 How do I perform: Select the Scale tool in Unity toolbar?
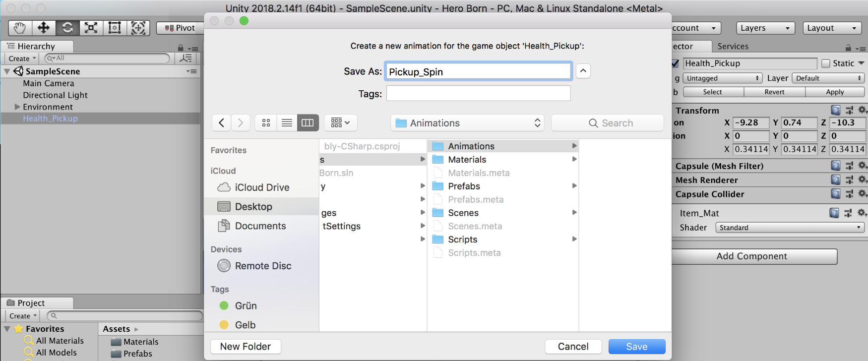click(91, 28)
